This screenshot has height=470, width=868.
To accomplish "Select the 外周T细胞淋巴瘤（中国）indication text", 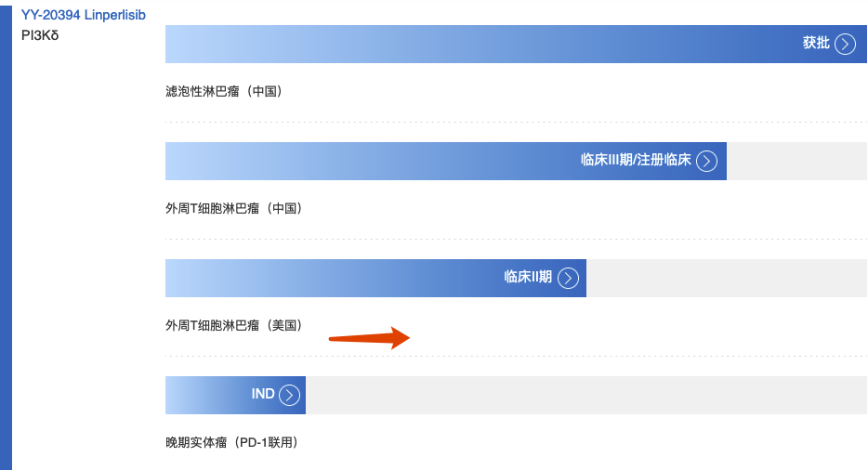I will [x=233, y=208].
